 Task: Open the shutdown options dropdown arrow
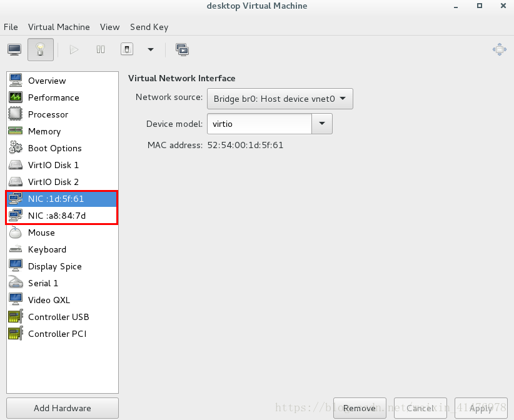point(150,49)
